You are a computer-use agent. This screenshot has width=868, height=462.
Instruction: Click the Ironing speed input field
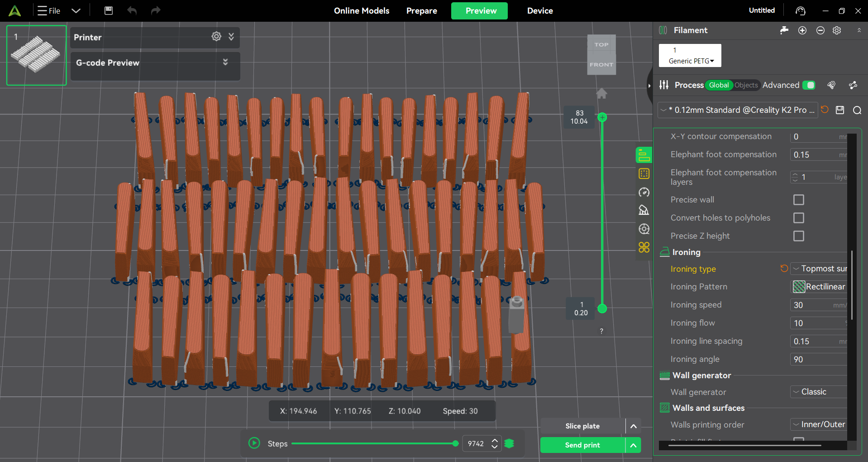[x=819, y=305]
